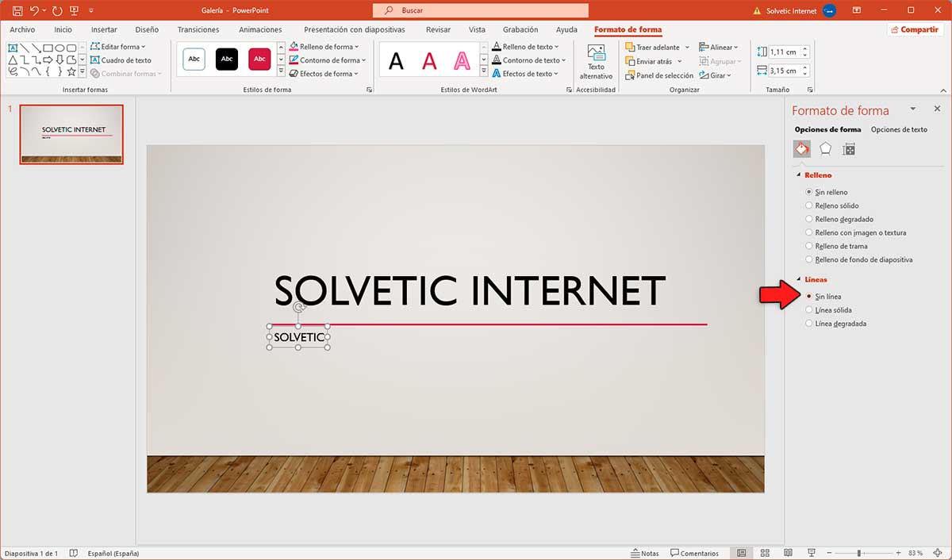This screenshot has height=560, width=952.
Task: Redo the last action
Action: click(x=56, y=11)
